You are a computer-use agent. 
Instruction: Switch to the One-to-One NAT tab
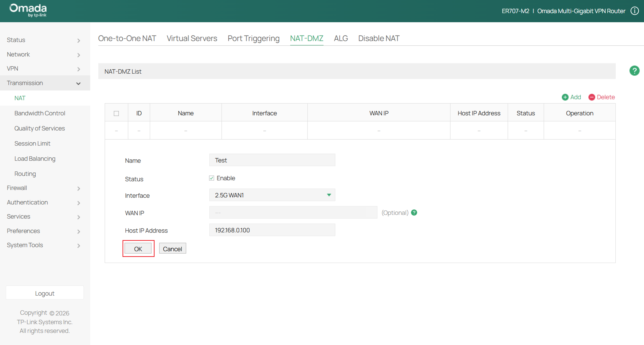coord(127,38)
